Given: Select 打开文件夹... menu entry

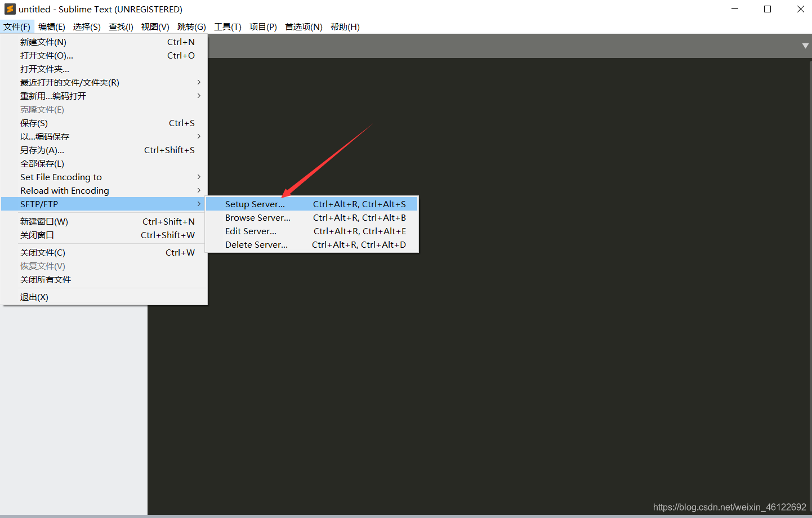Looking at the screenshot, I should (104, 69).
